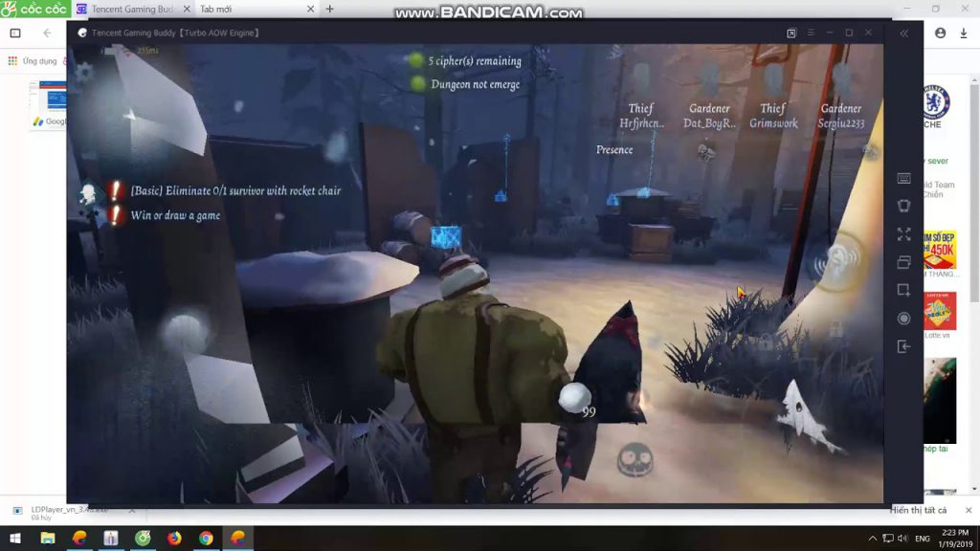The height and width of the screenshot is (551, 980).
Task: Click the 450K SIM advertisement thumbnail
Action: 940,250
